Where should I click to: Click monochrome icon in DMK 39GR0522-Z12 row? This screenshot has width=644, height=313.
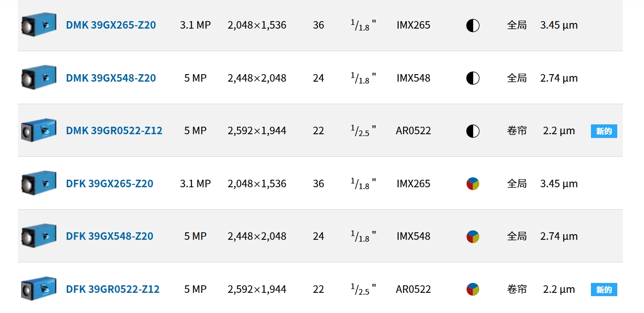(x=473, y=131)
